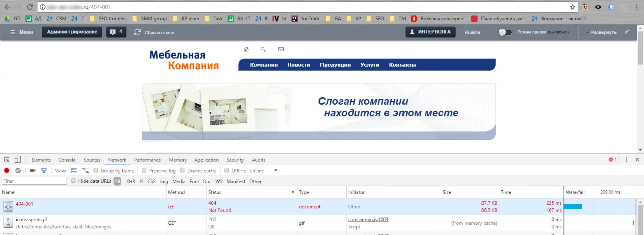Filter requests by XHR
Viewport: 644px width, 235px height.
pos(131,181)
